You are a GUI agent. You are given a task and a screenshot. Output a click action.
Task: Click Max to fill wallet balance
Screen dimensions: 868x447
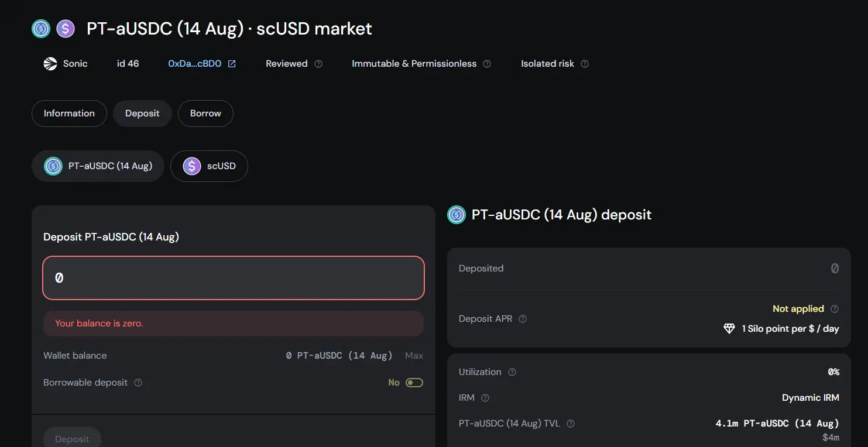click(x=414, y=356)
